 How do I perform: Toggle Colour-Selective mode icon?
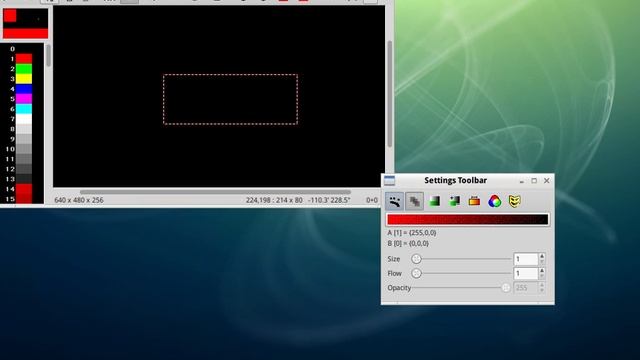tap(474, 201)
